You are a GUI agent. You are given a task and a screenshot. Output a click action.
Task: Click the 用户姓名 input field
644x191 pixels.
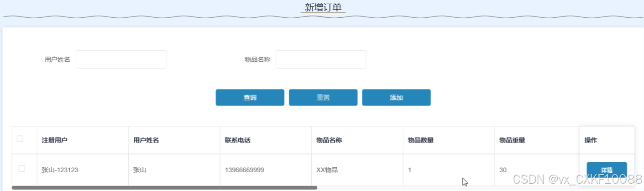(x=121, y=59)
